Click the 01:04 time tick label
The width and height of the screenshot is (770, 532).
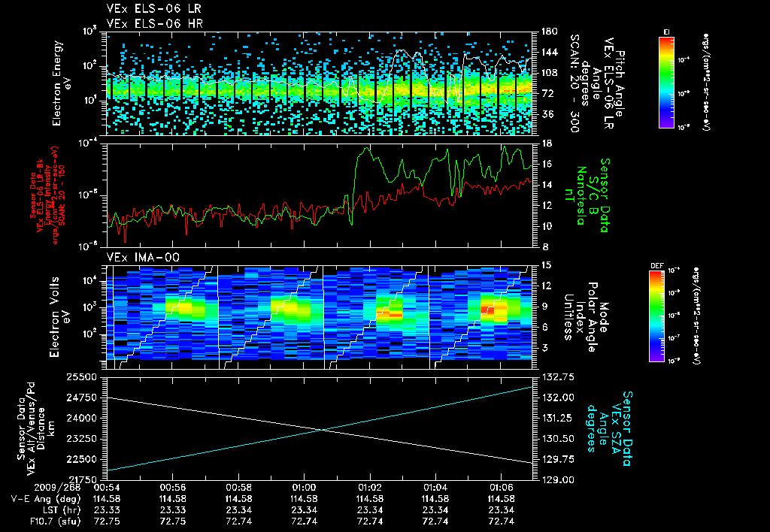pyautogui.click(x=435, y=488)
